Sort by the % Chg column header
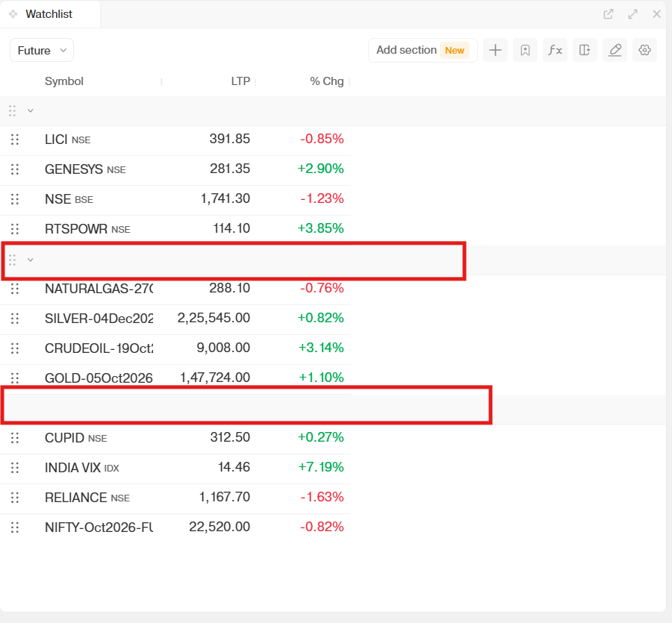672x623 pixels. (x=326, y=81)
